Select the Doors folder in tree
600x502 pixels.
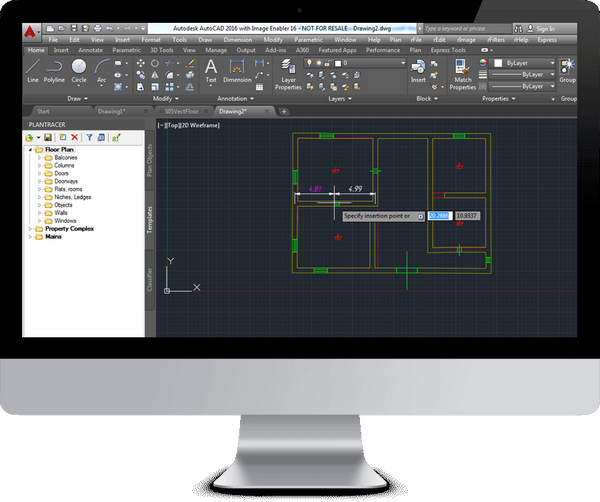point(61,173)
